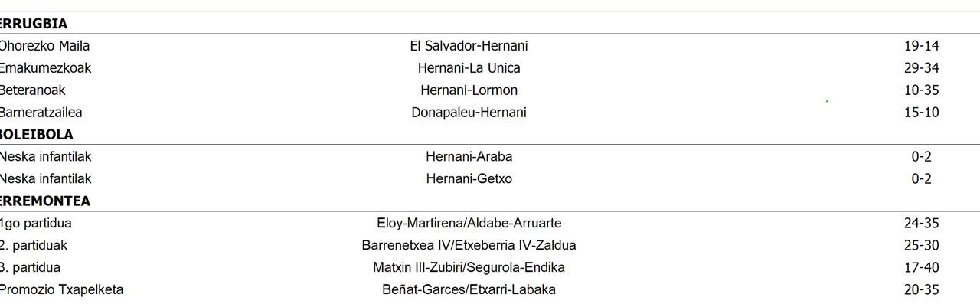This screenshot has height=304, width=980.
Task: Click Barrenetxea IV/Etxeberria IV-Zaldua text
Action: [469, 246]
